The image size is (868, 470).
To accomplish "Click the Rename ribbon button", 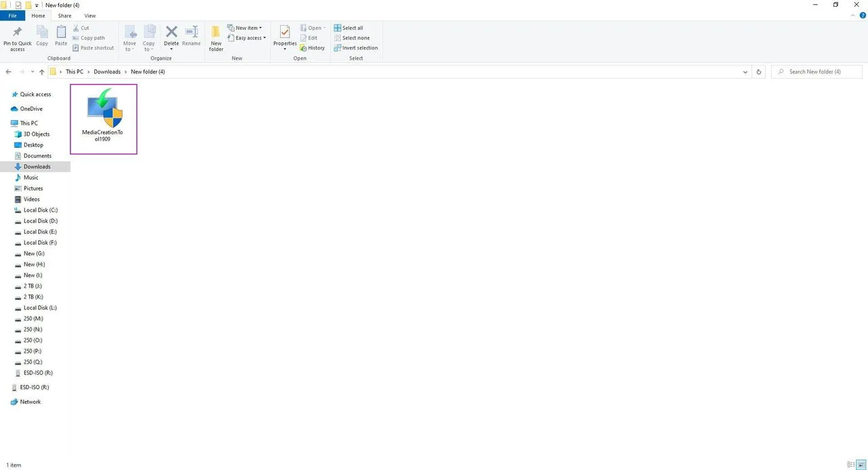I will pos(191,37).
